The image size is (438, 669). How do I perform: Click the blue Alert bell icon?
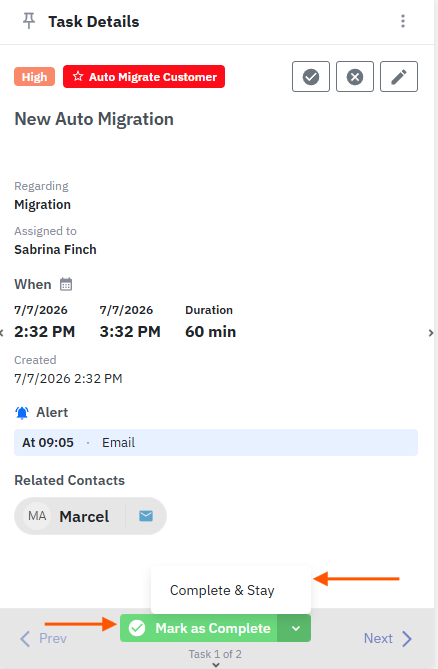[x=22, y=413]
